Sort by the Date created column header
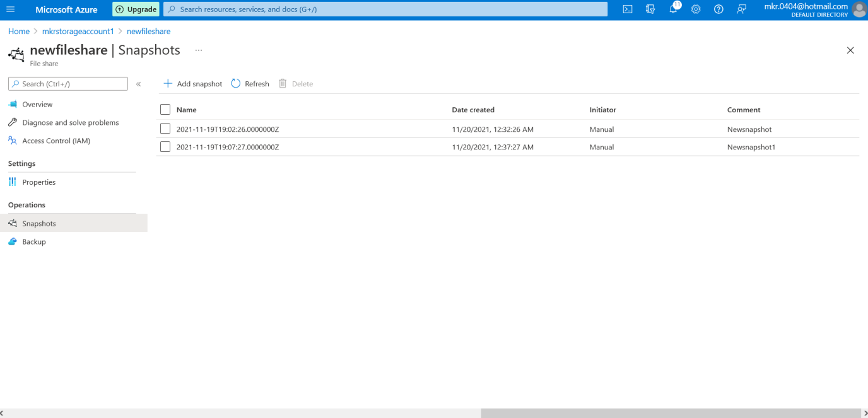This screenshot has width=868, height=418. coord(473,110)
